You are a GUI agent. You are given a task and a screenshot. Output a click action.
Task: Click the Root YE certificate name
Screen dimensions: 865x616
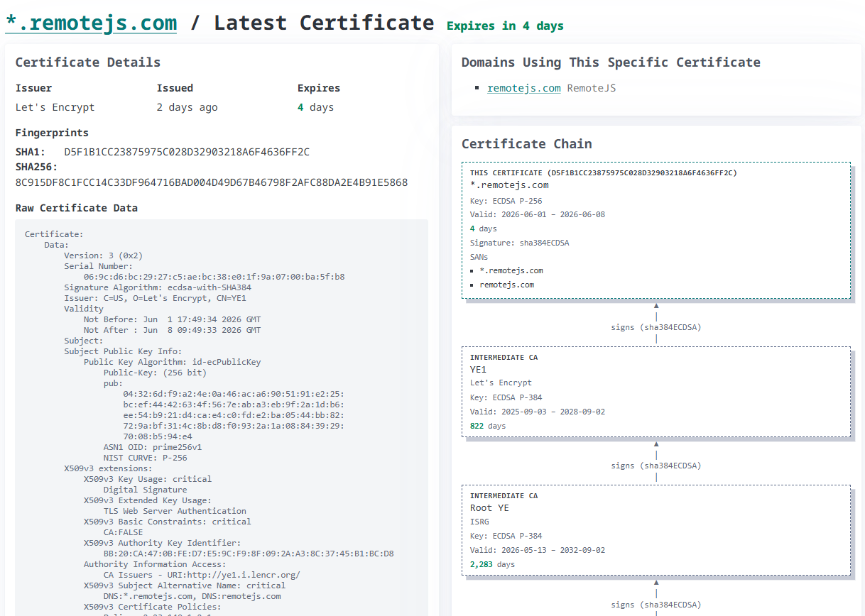click(x=489, y=508)
